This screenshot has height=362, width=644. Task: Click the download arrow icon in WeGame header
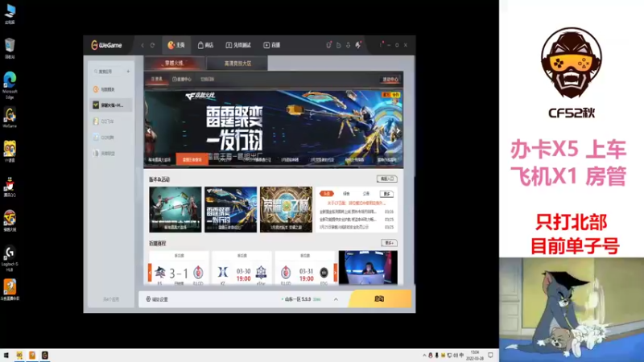[349, 45]
